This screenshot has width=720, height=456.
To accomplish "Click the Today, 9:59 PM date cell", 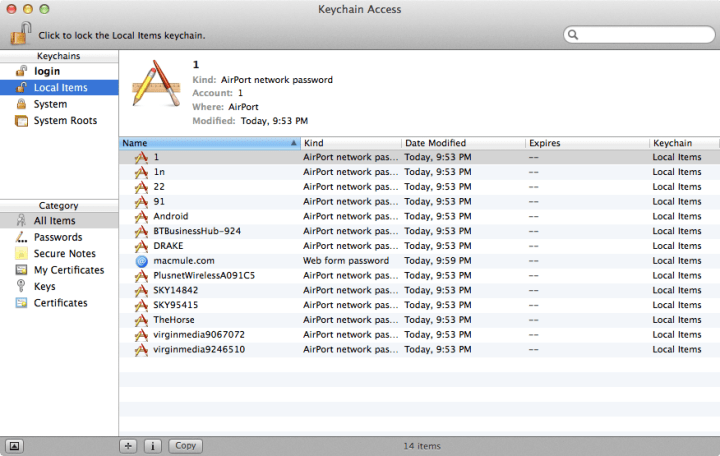I will tap(438, 261).
